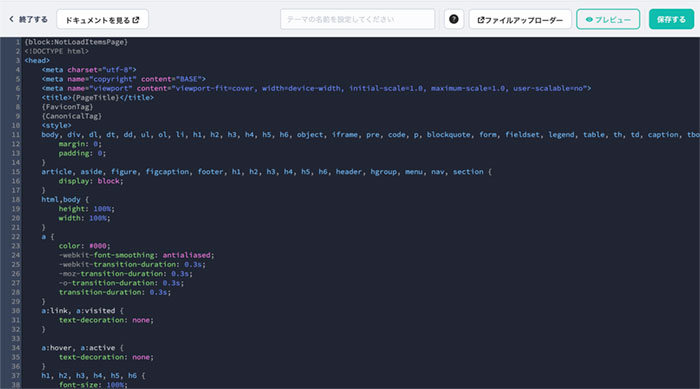Click the width: 100%; line

click(x=84, y=218)
